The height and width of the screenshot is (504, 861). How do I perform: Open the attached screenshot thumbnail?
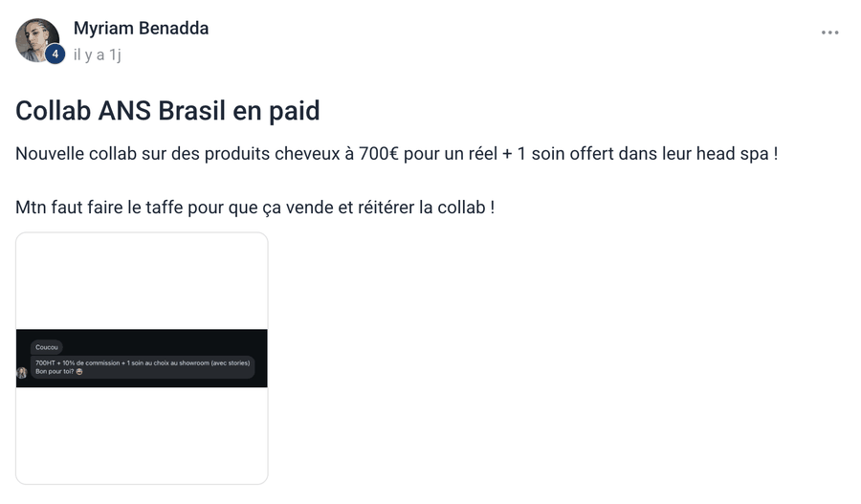pos(142,358)
